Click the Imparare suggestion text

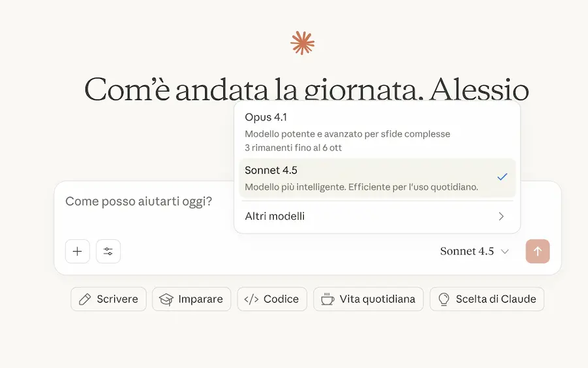click(x=201, y=299)
